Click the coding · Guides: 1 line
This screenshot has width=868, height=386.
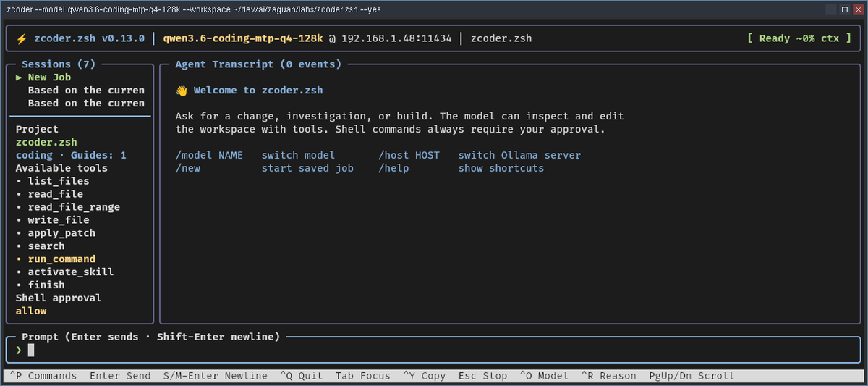(71, 155)
